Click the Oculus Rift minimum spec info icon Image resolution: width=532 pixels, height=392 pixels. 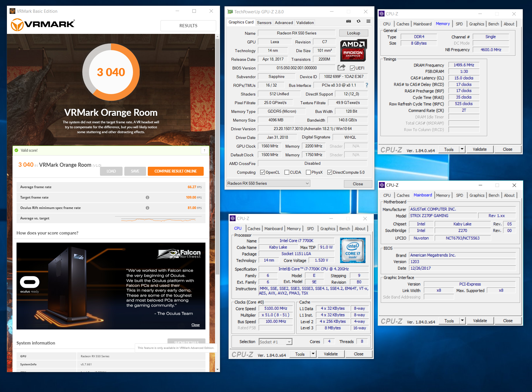pyautogui.click(x=147, y=208)
